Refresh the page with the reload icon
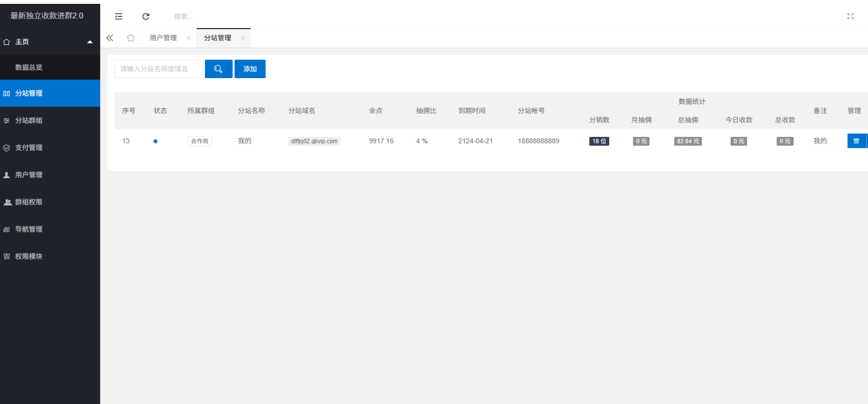 [146, 16]
